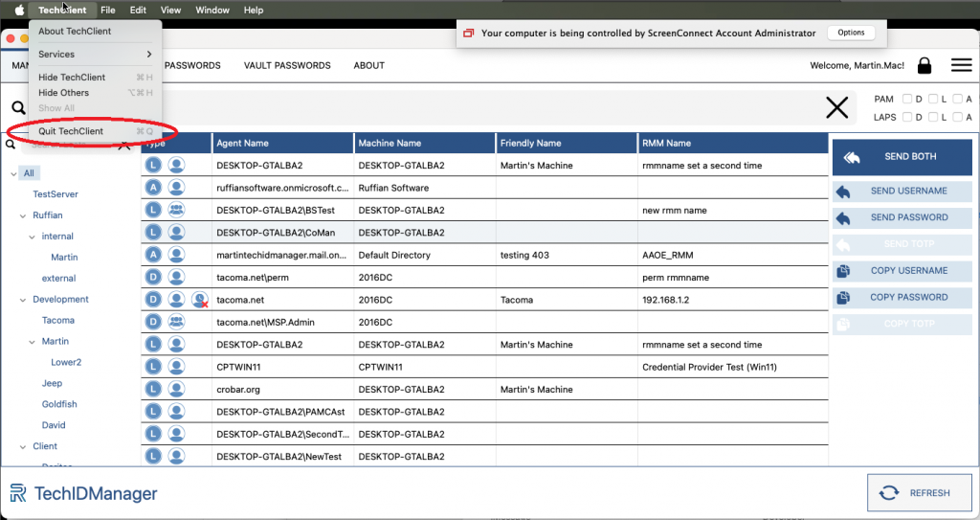This screenshot has height=520, width=980.
Task: Click the SEND BOTH button
Action: coord(902,157)
